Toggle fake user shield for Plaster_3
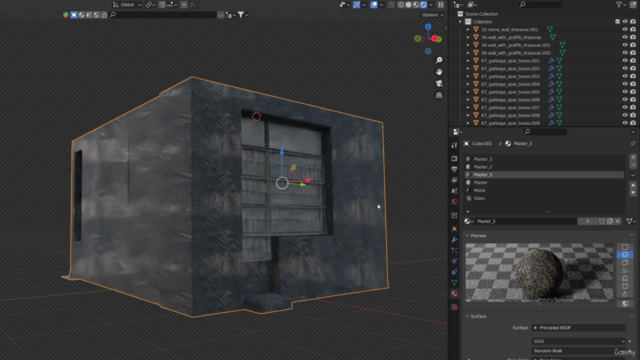This screenshot has height=360, width=640. pyautogui.click(x=602, y=221)
